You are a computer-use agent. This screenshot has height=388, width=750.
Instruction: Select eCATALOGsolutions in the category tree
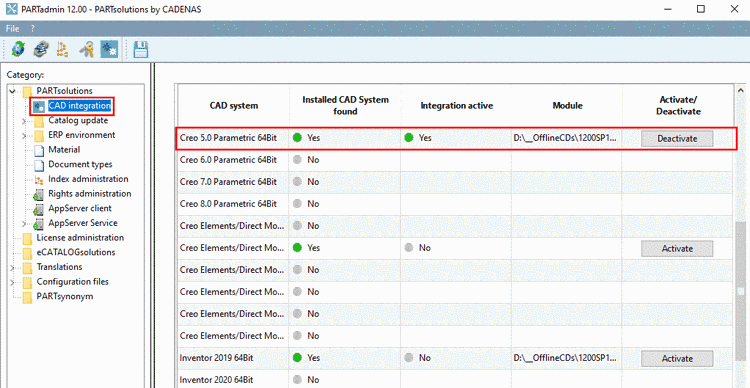tap(76, 252)
